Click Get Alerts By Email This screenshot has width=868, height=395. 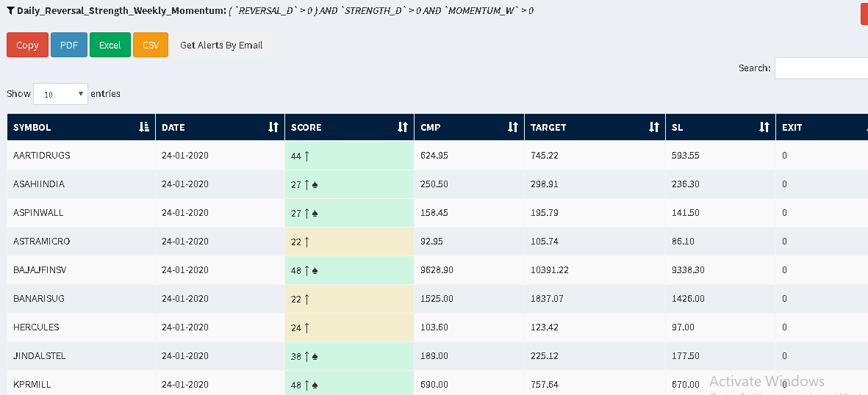(221, 45)
